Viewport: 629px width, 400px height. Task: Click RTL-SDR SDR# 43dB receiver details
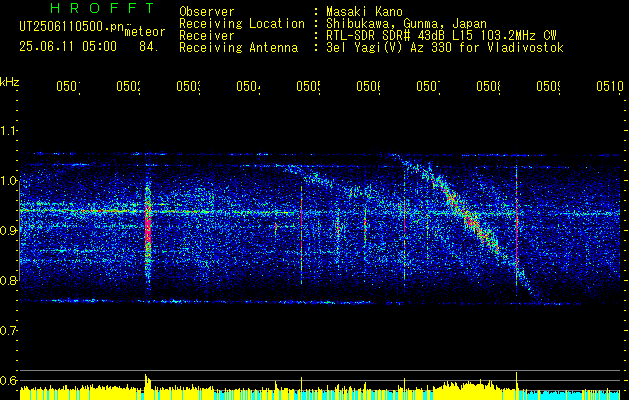(x=441, y=36)
